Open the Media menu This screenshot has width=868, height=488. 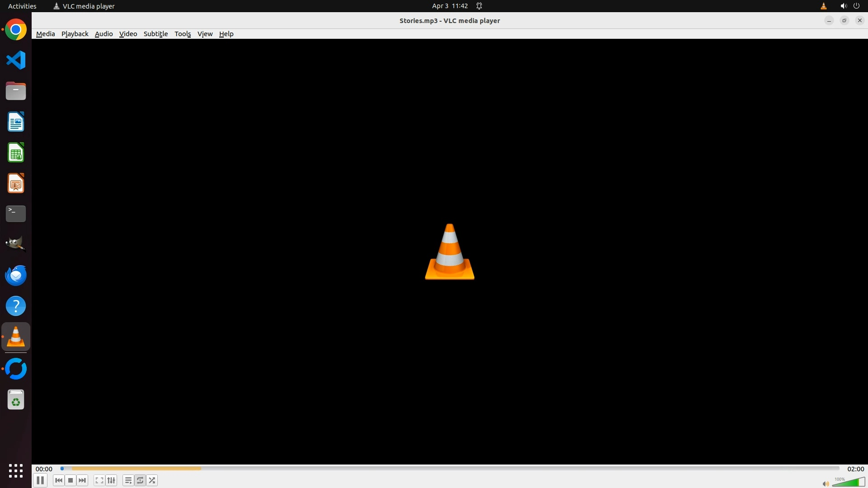coord(45,34)
